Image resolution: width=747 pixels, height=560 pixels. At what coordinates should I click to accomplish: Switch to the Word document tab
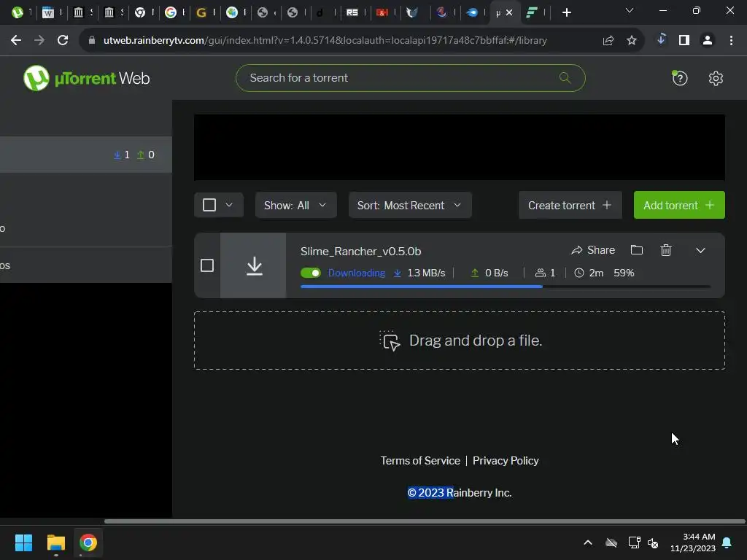coord(52,13)
